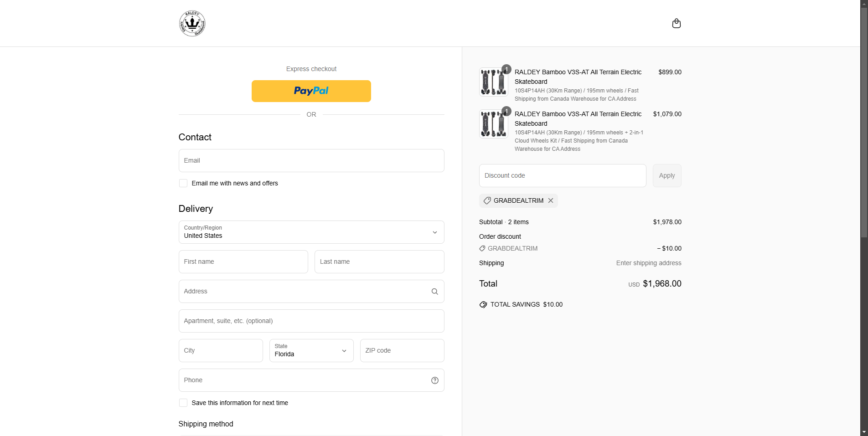Click the $899.00 skateboard thumbnail
This screenshot has height=436, width=868.
494,82
